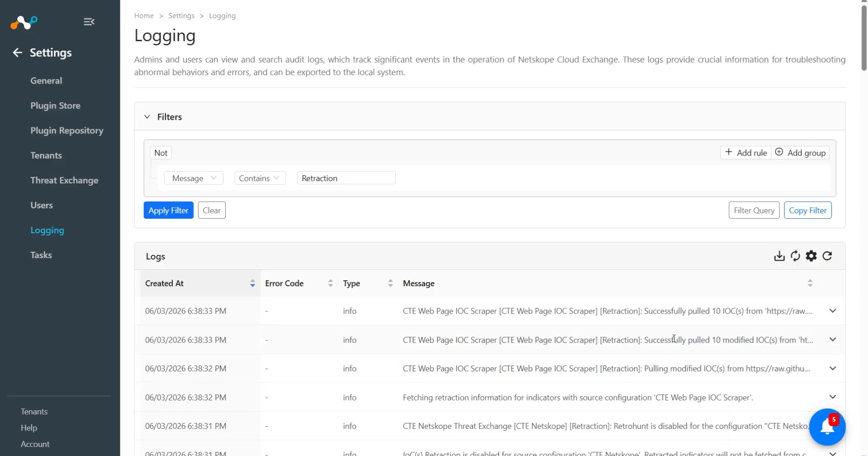The image size is (868, 456).
Task: Download the logs with the export icon
Action: click(779, 256)
